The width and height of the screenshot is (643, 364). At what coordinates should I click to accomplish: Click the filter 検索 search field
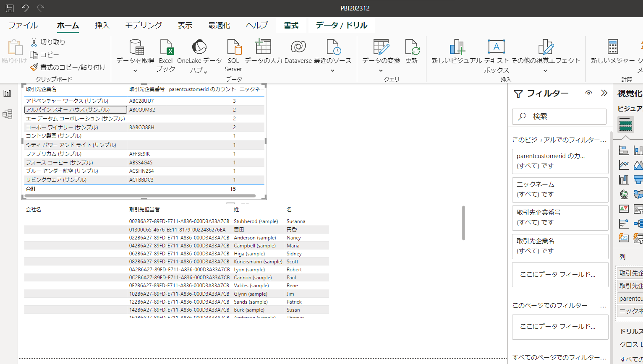[x=559, y=117]
